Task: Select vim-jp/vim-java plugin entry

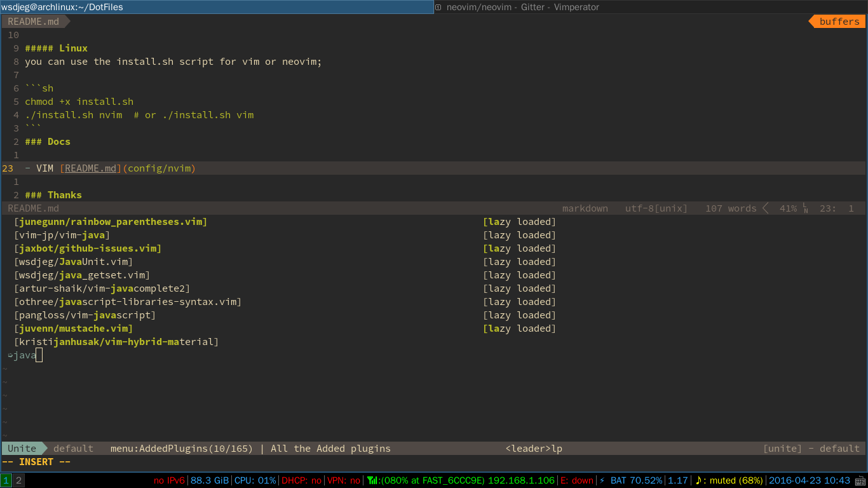Action: pos(62,235)
